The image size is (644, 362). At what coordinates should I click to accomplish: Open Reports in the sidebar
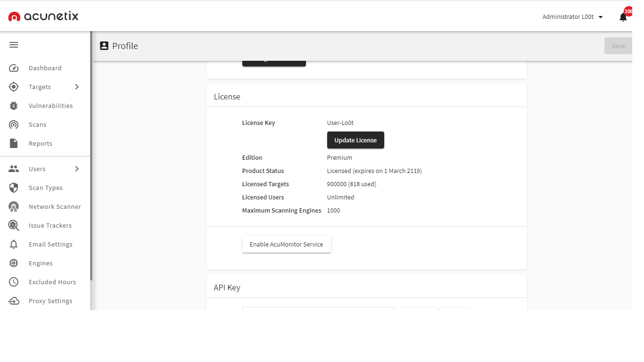(x=41, y=143)
